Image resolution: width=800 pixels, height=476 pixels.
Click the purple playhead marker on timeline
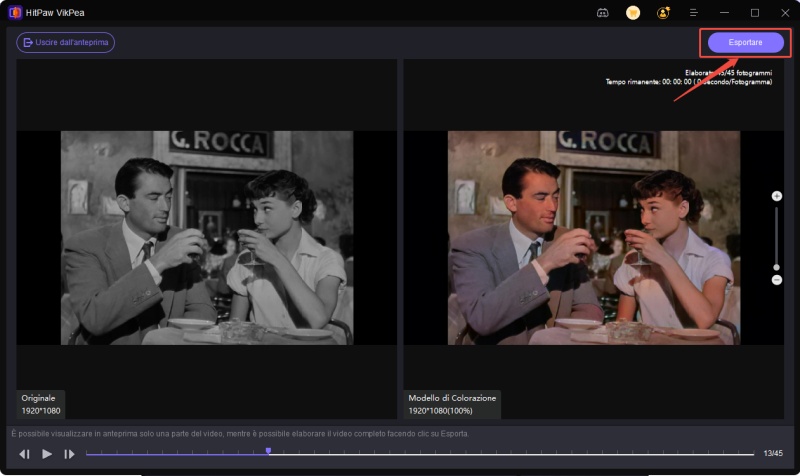pyautogui.click(x=268, y=451)
